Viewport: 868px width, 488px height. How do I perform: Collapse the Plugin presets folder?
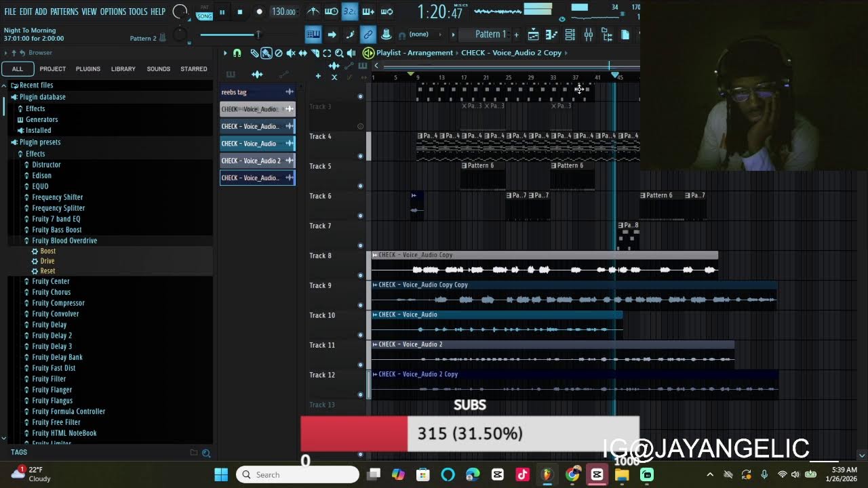point(39,142)
